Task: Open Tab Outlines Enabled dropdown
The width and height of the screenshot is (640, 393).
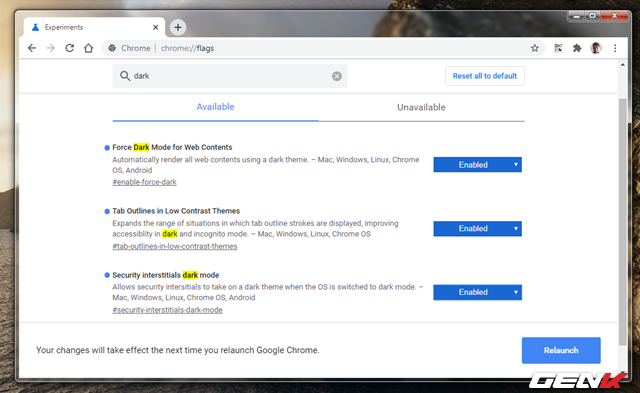Action: (478, 229)
